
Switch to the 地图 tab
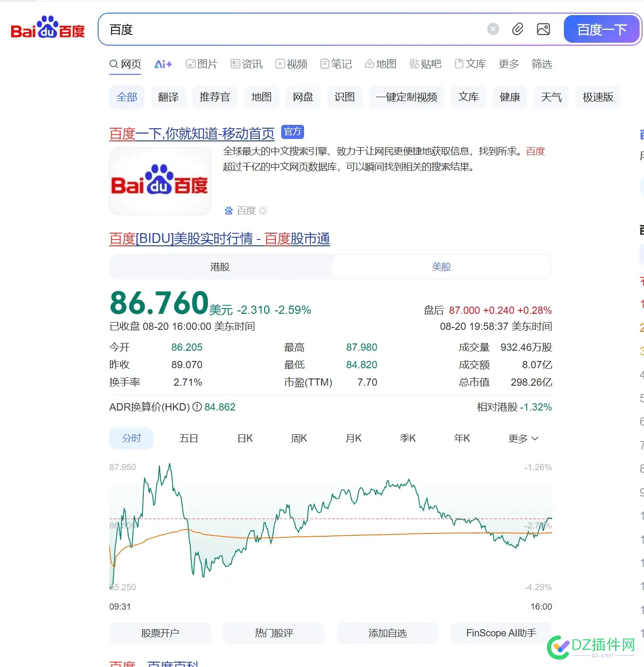[381, 64]
